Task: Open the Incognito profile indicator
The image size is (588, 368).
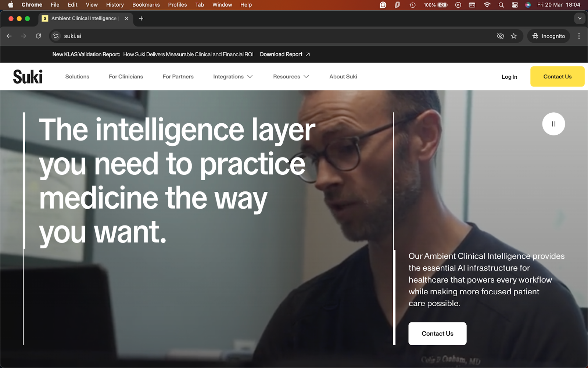Action: point(549,36)
